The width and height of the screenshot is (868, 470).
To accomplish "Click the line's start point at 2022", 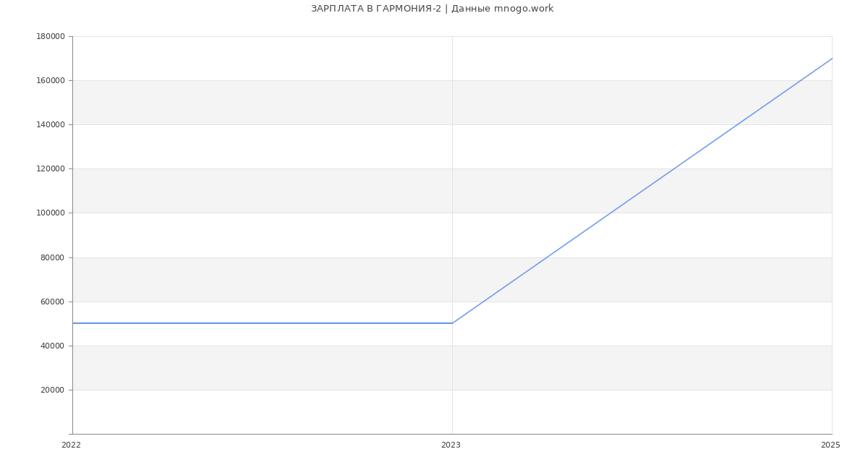I will 73,323.
